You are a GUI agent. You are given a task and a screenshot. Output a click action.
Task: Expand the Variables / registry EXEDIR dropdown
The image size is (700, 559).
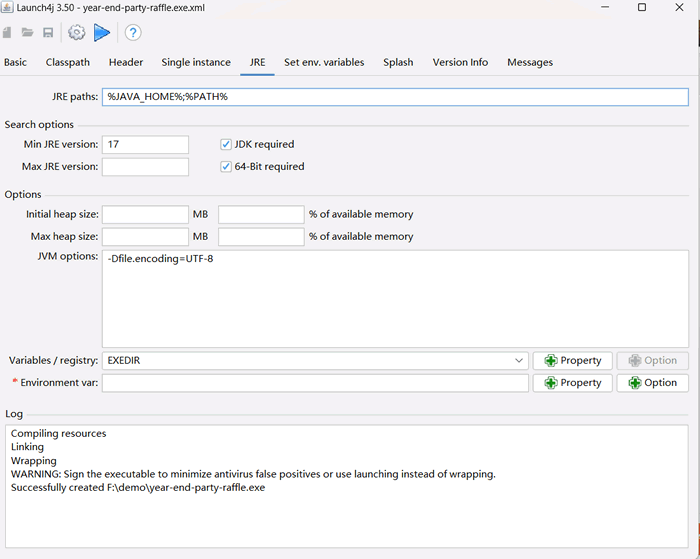pos(519,360)
